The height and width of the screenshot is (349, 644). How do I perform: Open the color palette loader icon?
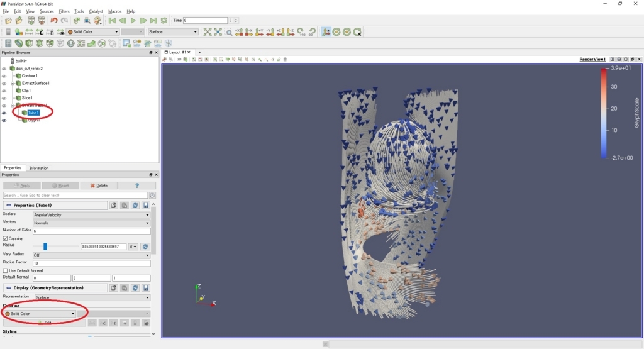point(97,21)
